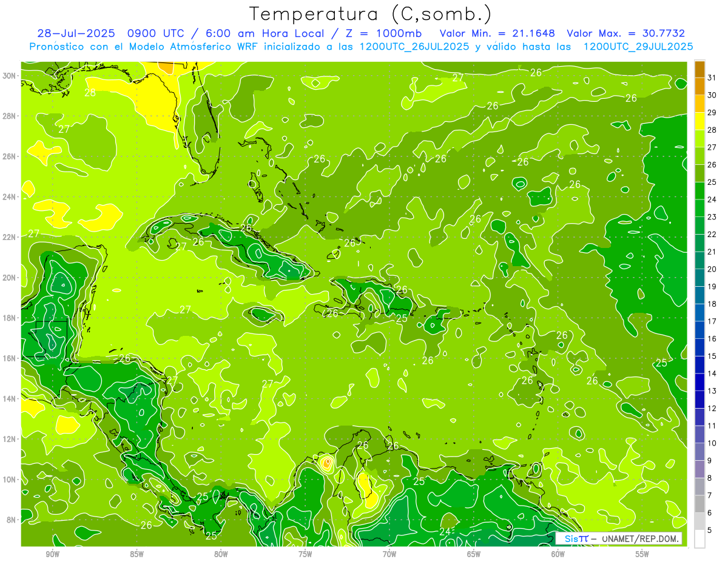Pick the purple swatch between 9 and 10
The image size is (728, 562).
click(x=699, y=452)
